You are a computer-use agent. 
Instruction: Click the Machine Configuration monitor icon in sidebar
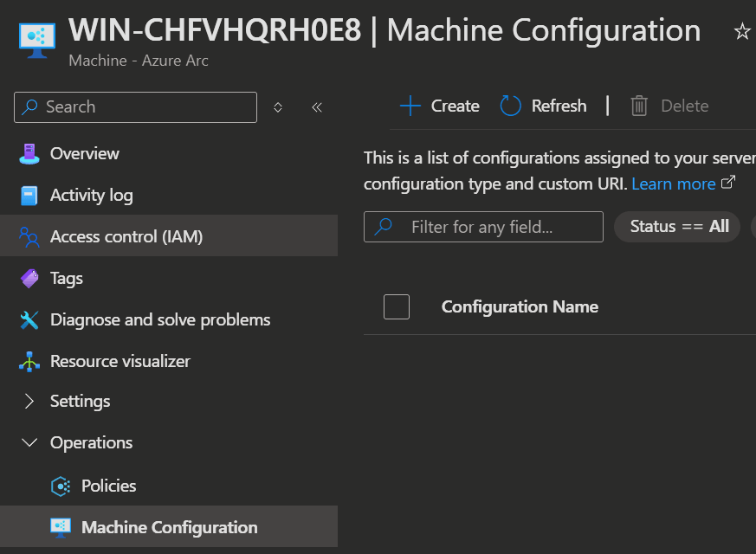pyautogui.click(x=61, y=527)
